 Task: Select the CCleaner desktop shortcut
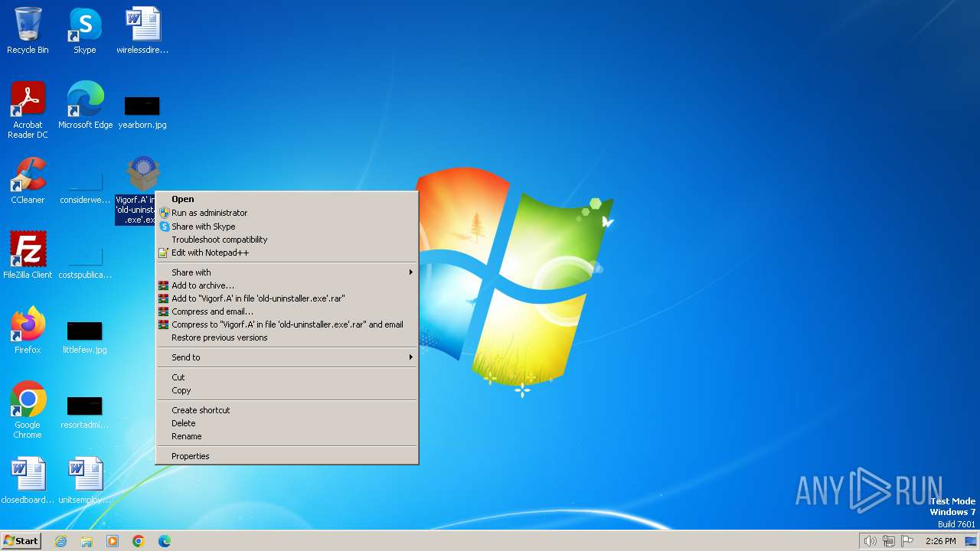click(28, 181)
